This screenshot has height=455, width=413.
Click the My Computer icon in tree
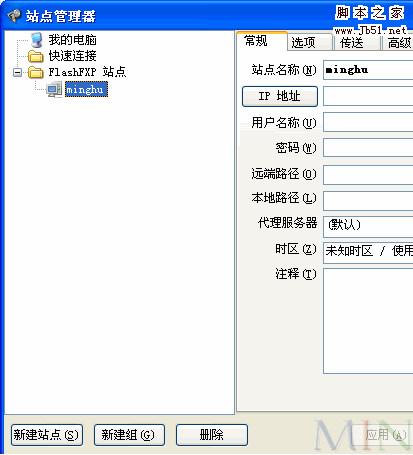36,40
